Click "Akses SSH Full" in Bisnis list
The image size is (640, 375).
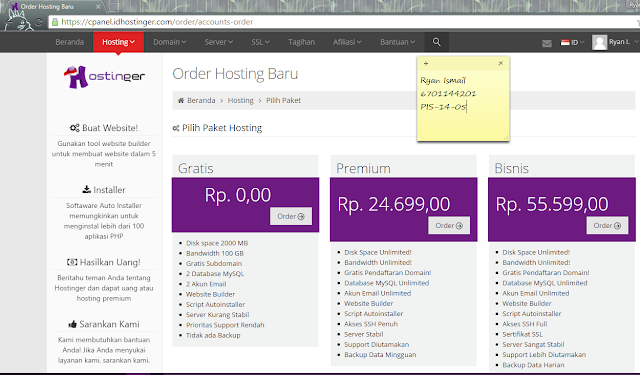point(524,324)
